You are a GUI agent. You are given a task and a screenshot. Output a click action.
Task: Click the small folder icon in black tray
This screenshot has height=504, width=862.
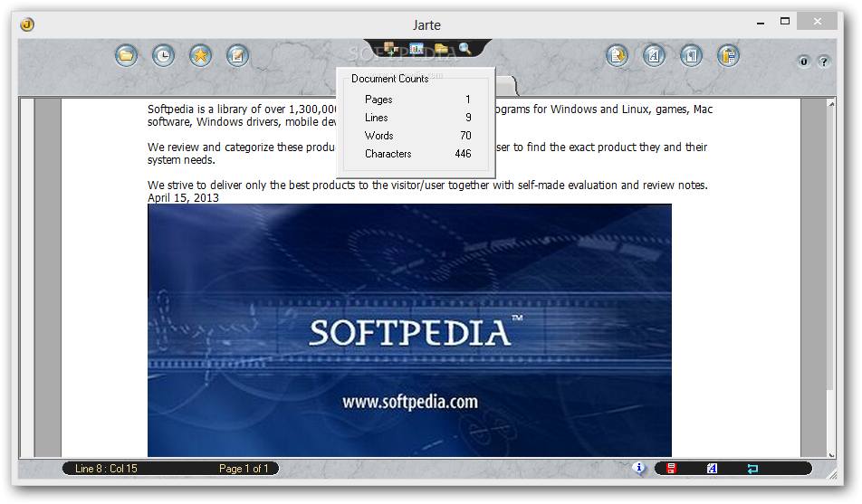click(441, 49)
